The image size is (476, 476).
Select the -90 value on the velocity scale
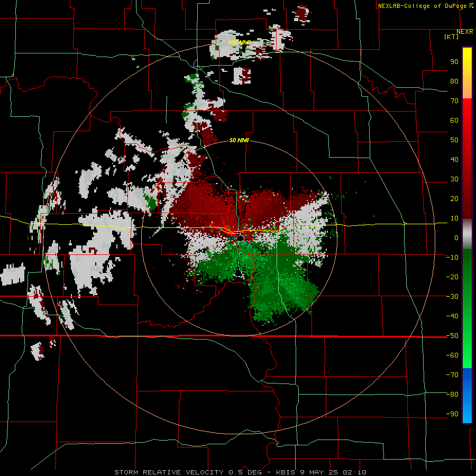tap(452, 414)
